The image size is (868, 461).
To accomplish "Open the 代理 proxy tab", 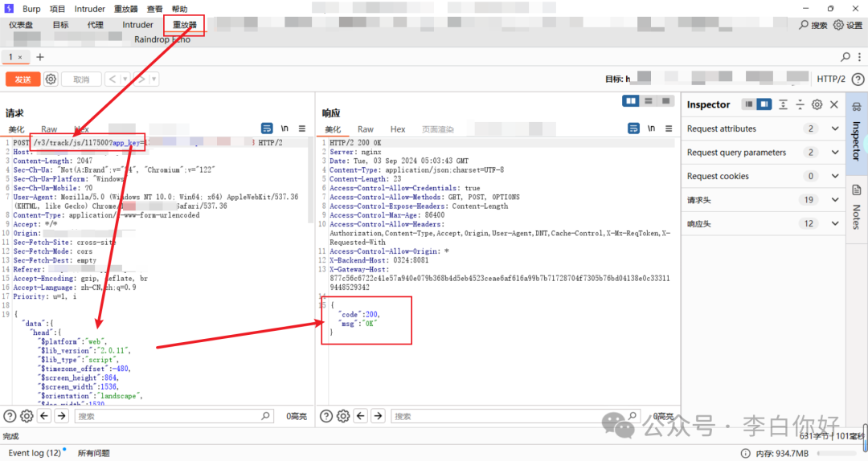I will tap(95, 25).
